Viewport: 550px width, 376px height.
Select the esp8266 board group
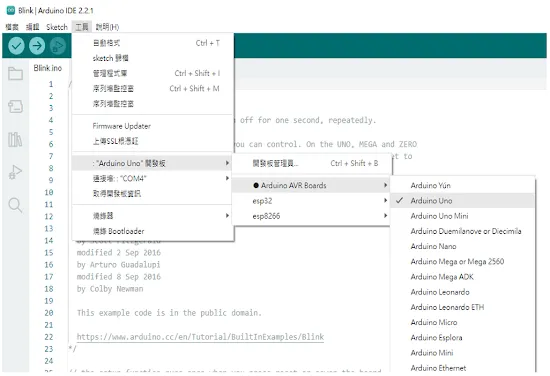tap(311, 216)
